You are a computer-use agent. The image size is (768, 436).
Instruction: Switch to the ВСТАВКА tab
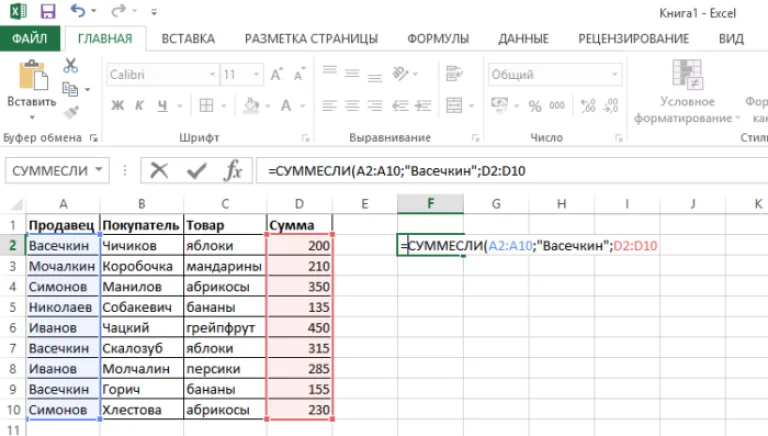pos(188,39)
